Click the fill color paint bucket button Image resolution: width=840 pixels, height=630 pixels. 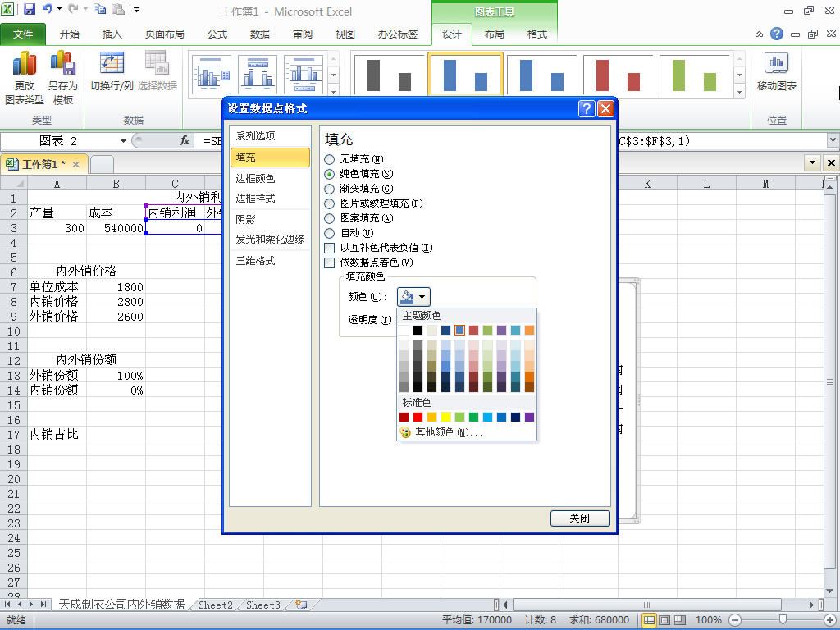[x=407, y=296]
